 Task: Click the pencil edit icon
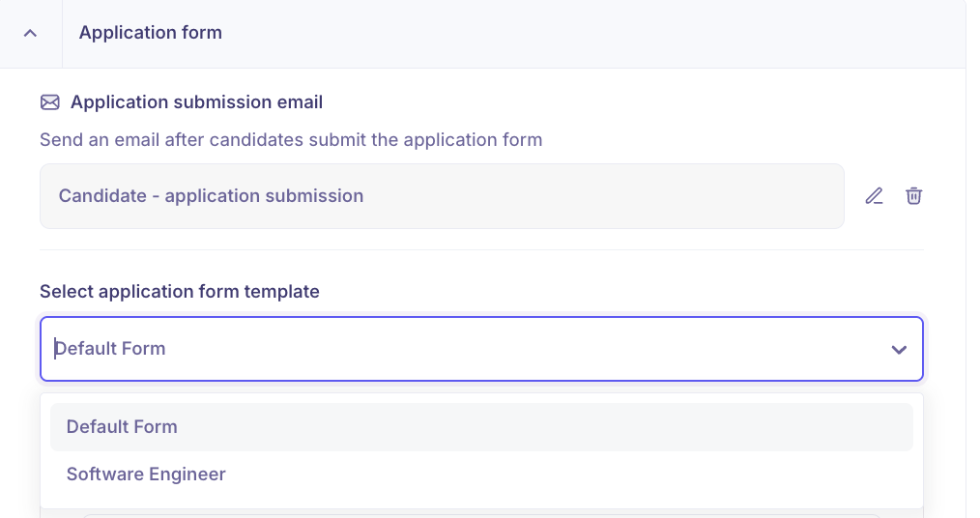point(874,196)
